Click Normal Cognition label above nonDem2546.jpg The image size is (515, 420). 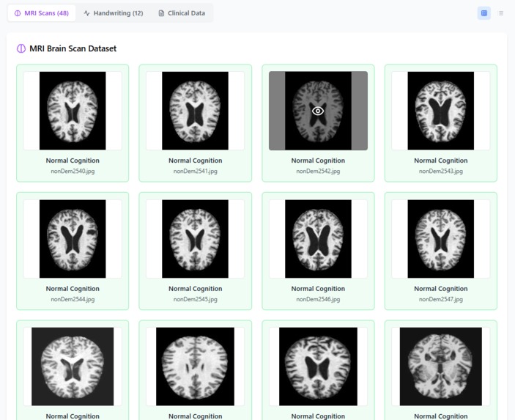point(318,289)
